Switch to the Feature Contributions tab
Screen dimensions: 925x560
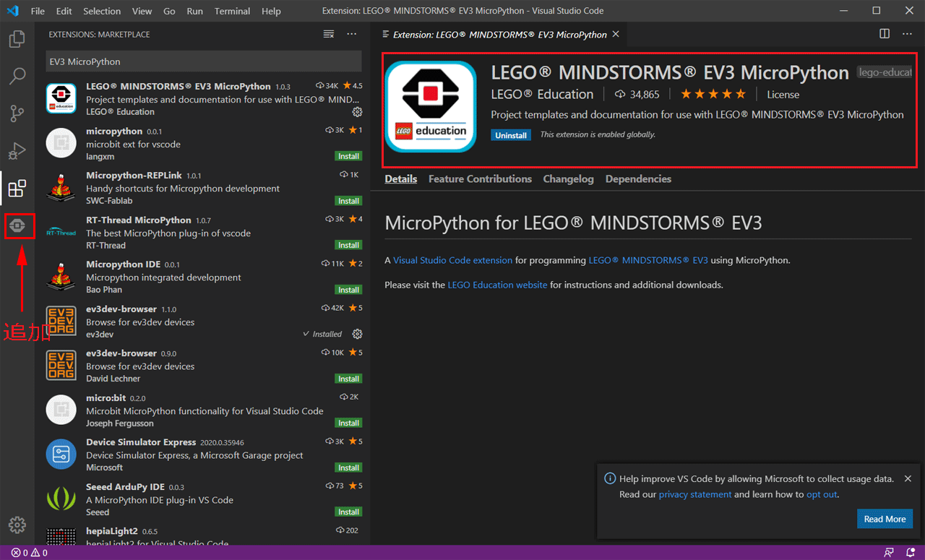click(480, 179)
